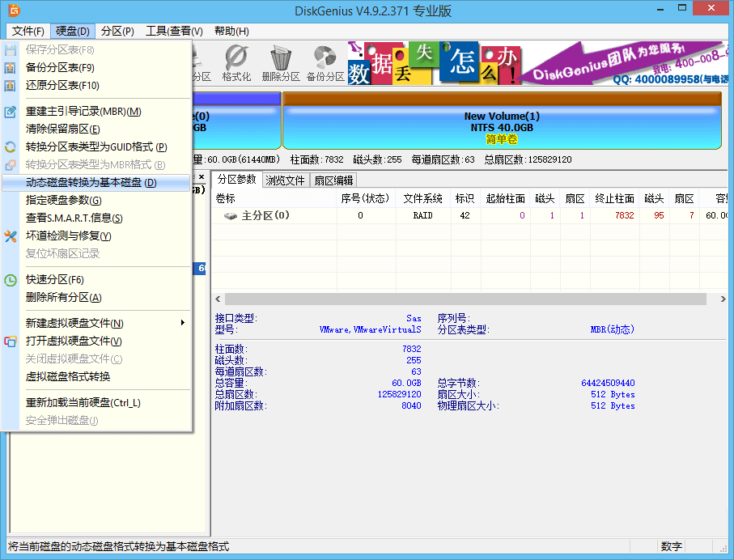The width and height of the screenshot is (734, 560).
Task: Choose Convert Dynamic Disk to Basic (动态磁盘转换为基本磁盘)
Action: [x=91, y=183]
